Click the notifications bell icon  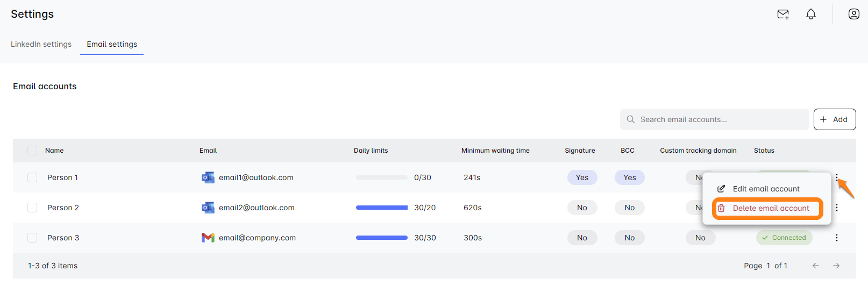pos(811,15)
